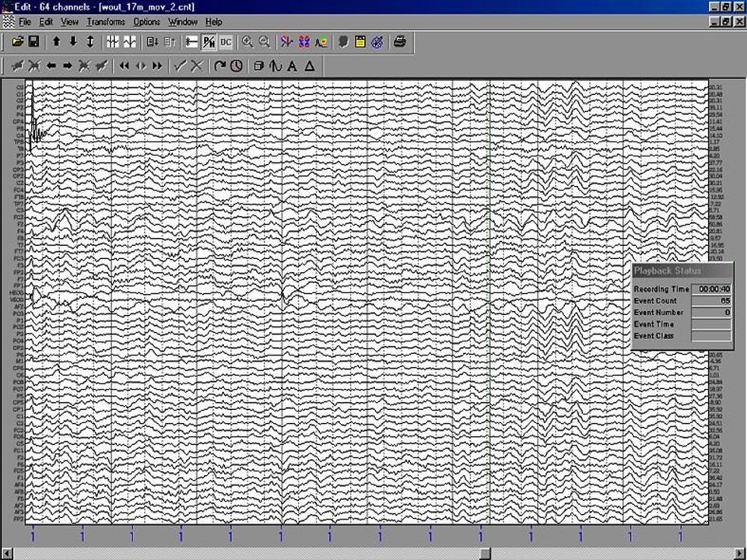Click the clock icon
The width and height of the screenshot is (747, 560).
237,65
